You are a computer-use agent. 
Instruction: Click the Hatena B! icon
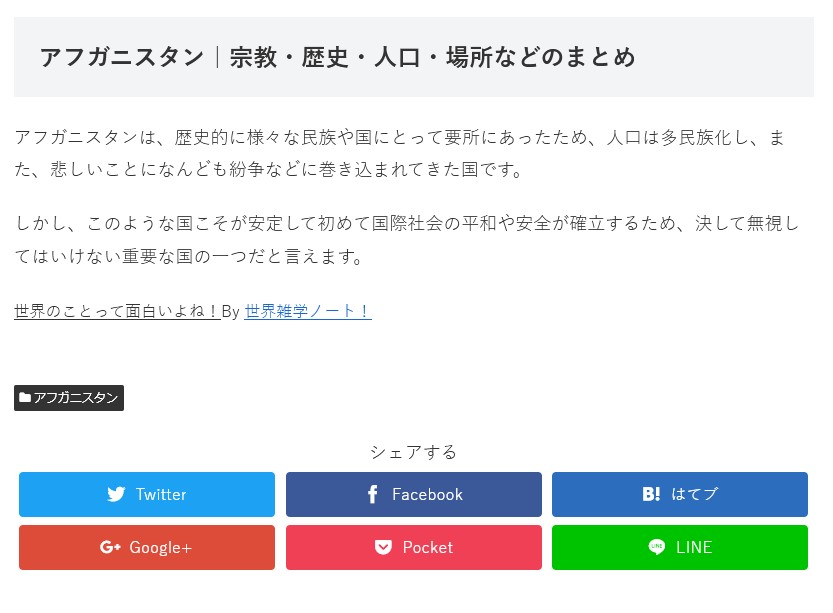(x=651, y=494)
